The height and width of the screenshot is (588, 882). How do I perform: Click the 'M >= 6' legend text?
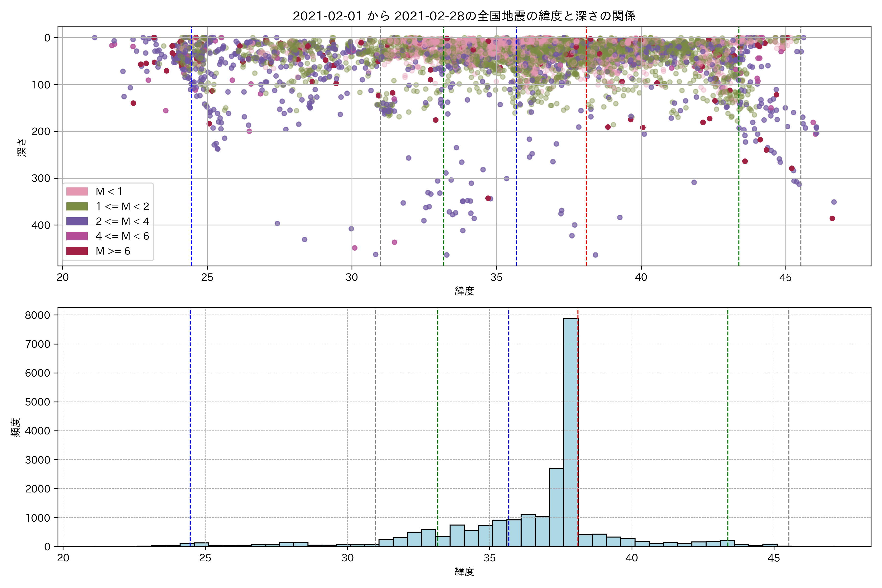[113, 251]
